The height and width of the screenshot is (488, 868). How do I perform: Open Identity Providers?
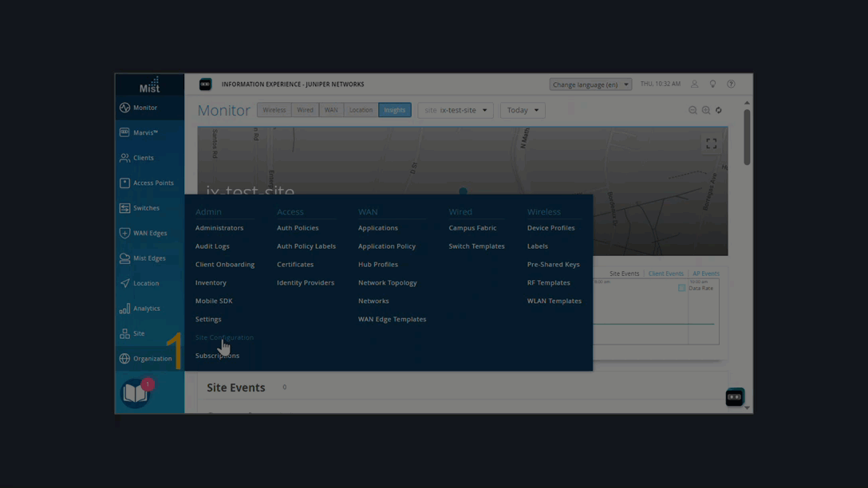(306, 283)
